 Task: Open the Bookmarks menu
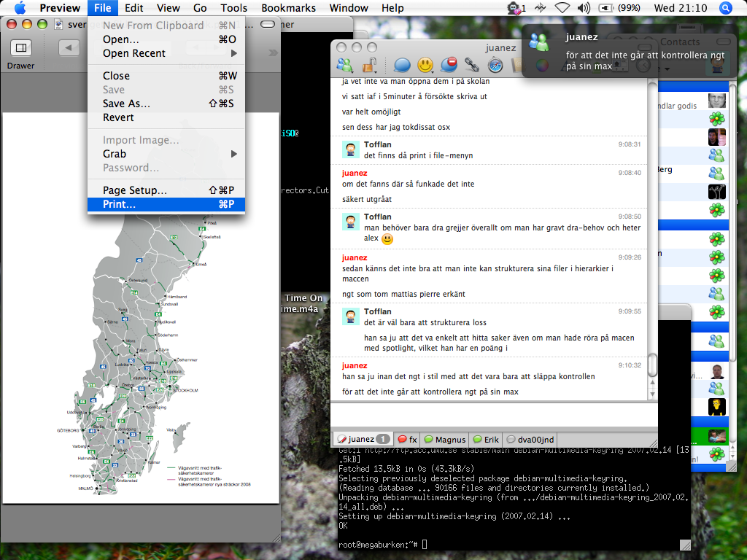pyautogui.click(x=288, y=7)
